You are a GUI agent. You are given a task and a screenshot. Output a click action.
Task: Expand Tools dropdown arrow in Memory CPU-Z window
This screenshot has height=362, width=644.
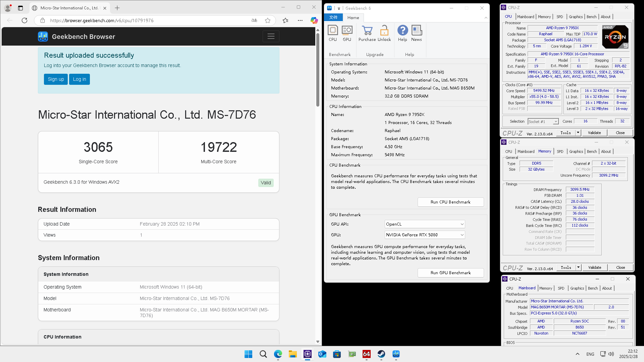[578, 267]
